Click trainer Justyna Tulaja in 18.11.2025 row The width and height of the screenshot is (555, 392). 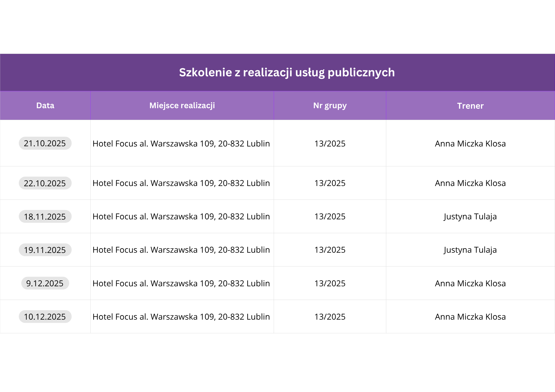click(470, 216)
